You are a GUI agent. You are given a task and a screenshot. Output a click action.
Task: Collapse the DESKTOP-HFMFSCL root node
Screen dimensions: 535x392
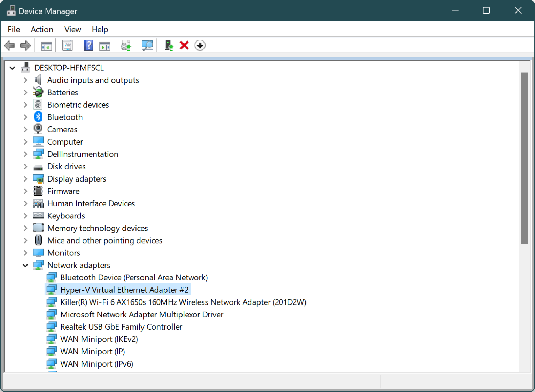click(x=13, y=68)
